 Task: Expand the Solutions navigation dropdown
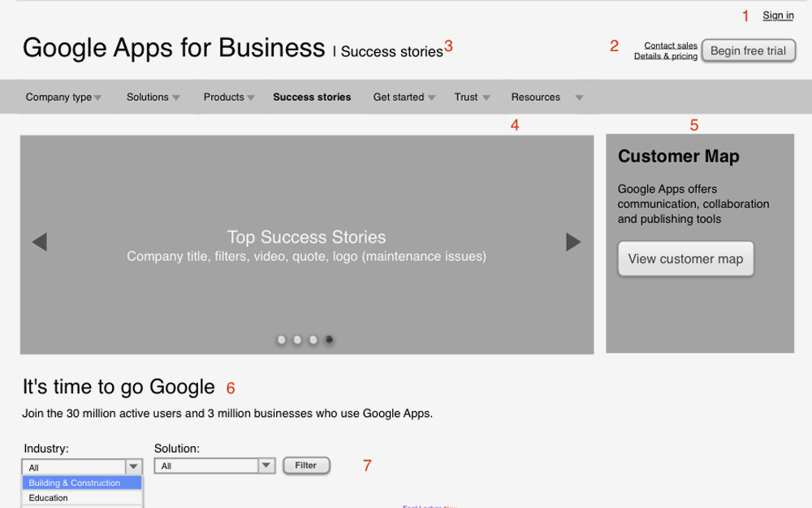[175, 97]
